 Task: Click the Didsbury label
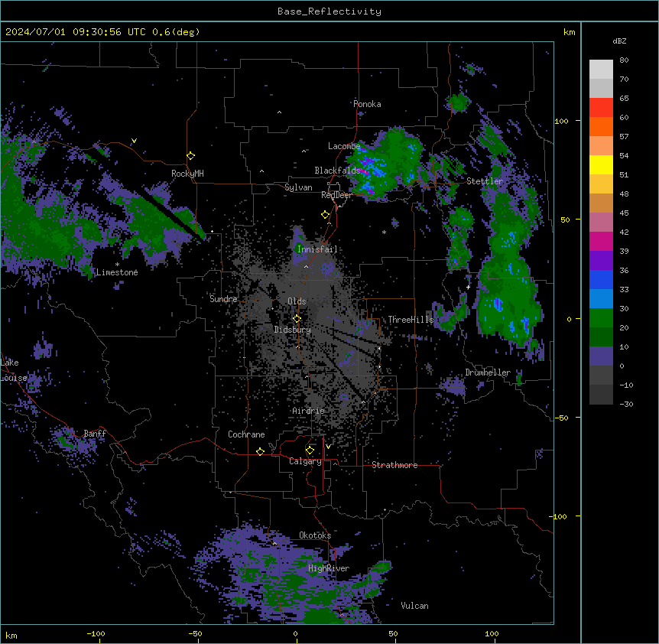point(293,330)
